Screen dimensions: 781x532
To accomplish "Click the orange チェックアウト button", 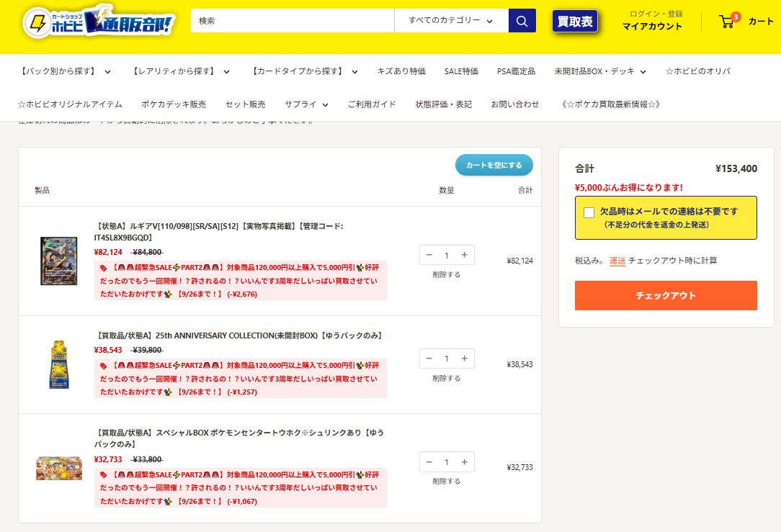I will [666, 295].
